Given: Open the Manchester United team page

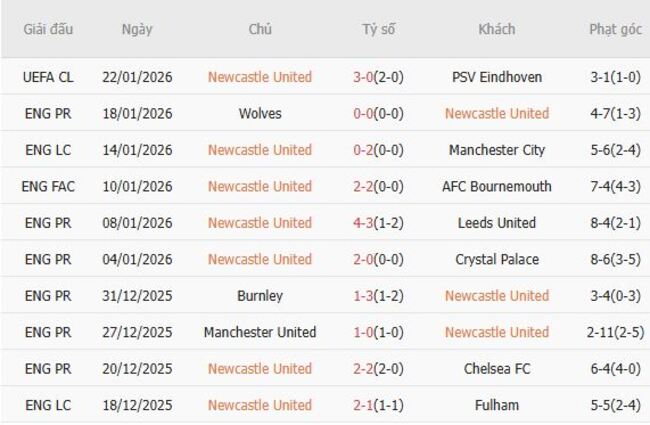Looking at the screenshot, I should 260,332.
